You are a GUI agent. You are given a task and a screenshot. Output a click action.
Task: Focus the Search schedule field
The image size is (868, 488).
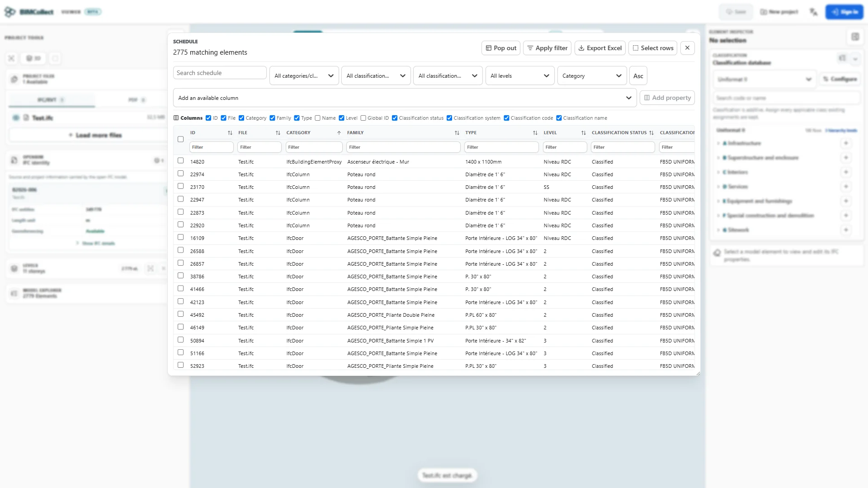tap(220, 73)
